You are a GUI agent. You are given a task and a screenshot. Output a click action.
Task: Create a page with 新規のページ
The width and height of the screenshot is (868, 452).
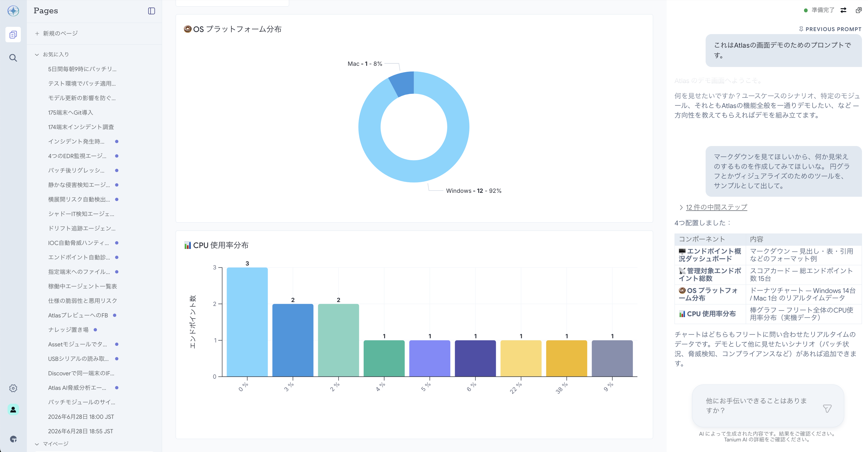click(60, 33)
